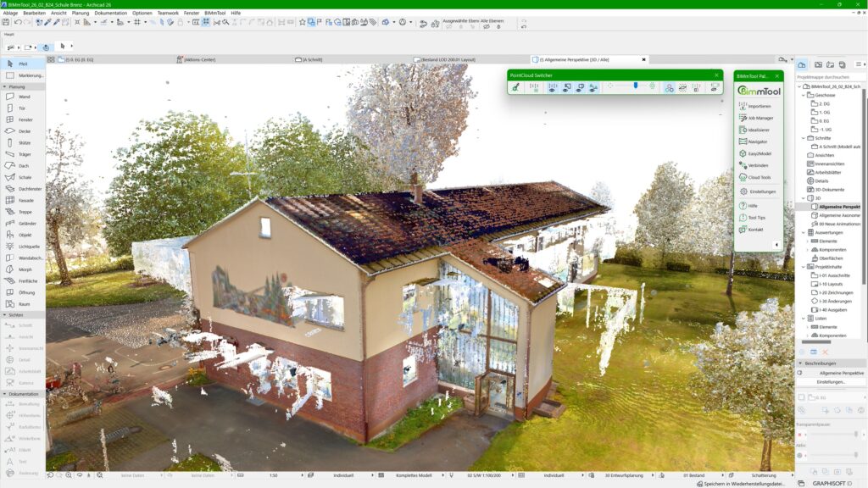Expand the Geschosse branch in the project map

click(803, 95)
